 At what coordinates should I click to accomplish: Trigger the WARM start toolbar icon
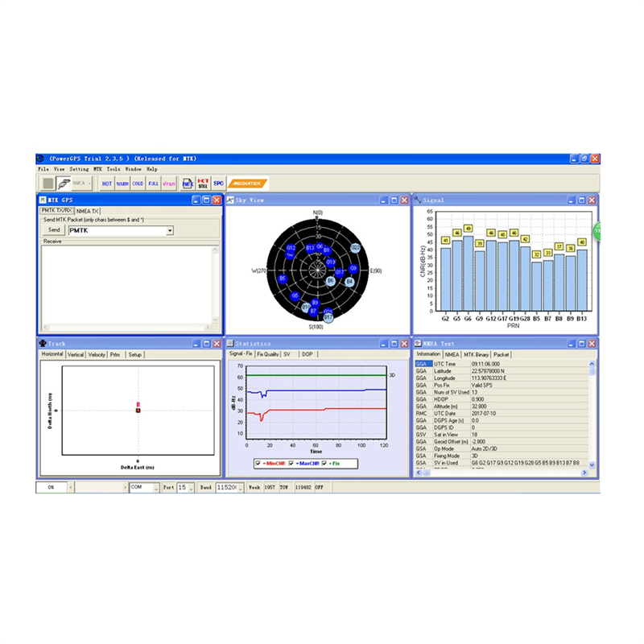122,184
